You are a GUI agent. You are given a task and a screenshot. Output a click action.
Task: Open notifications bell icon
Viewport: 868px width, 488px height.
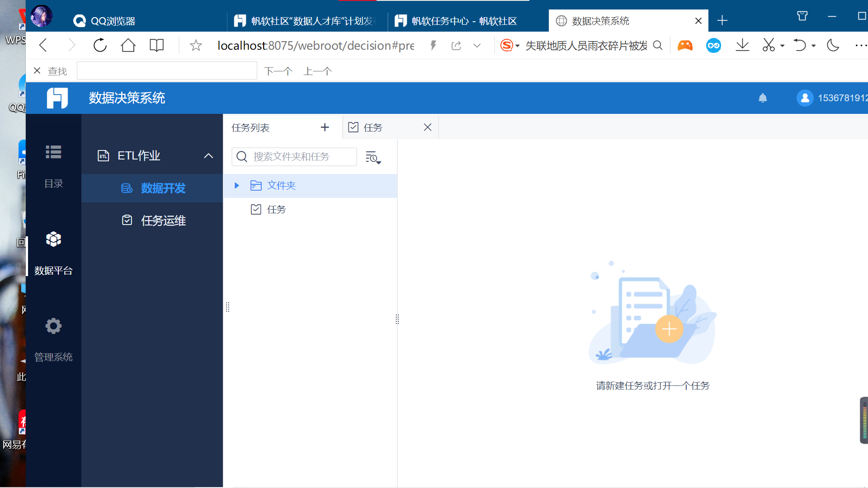coord(763,98)
